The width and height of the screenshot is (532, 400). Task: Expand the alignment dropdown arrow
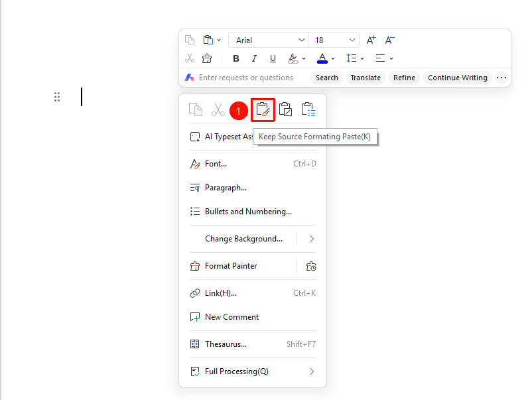[391, 58]
